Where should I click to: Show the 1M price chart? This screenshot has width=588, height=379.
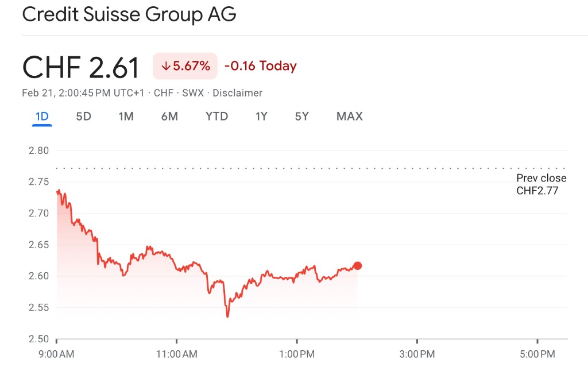[126, 117]
